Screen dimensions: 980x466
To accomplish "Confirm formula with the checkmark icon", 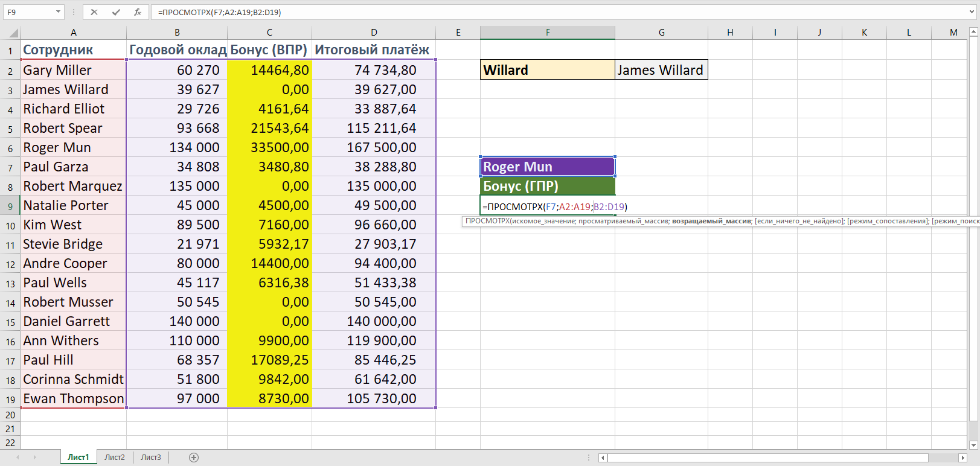I will [116, 12].
